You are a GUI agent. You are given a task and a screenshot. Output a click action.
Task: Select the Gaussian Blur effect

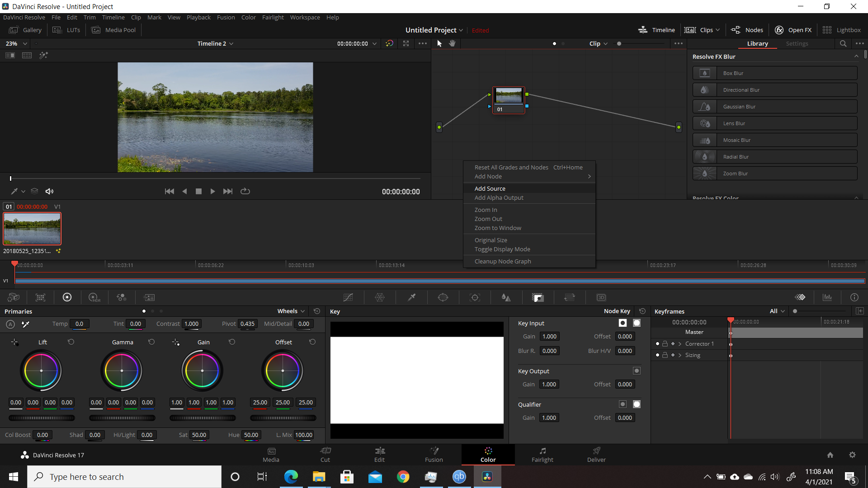(775, 107)
